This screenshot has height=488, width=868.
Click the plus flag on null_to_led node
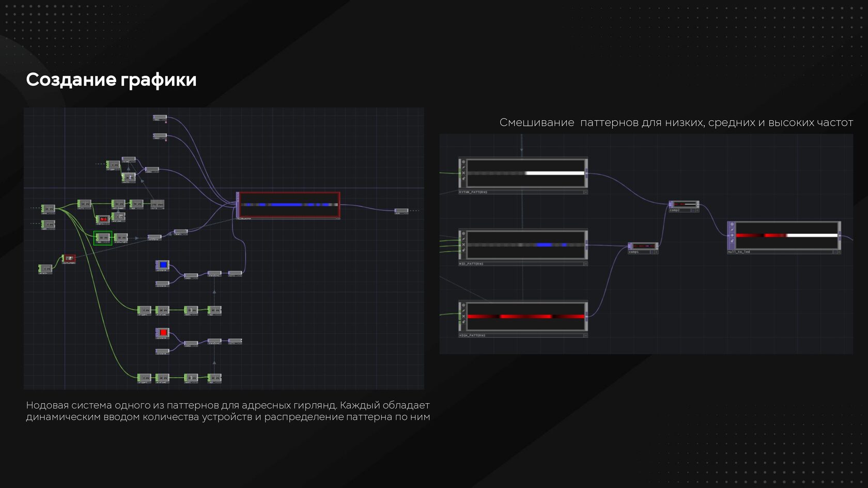[732, 235]
